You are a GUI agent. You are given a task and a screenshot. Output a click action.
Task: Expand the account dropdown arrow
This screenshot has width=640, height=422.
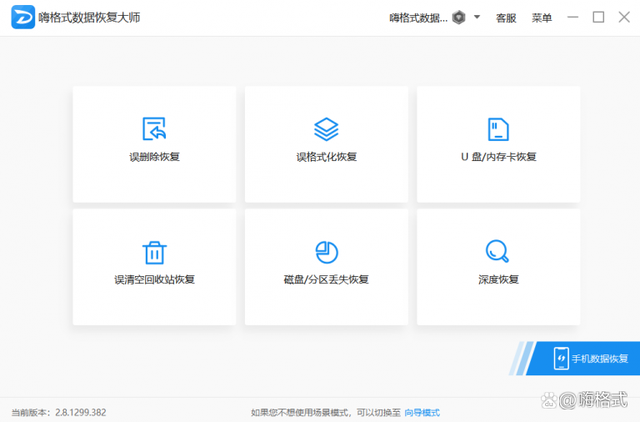[477, 17]
